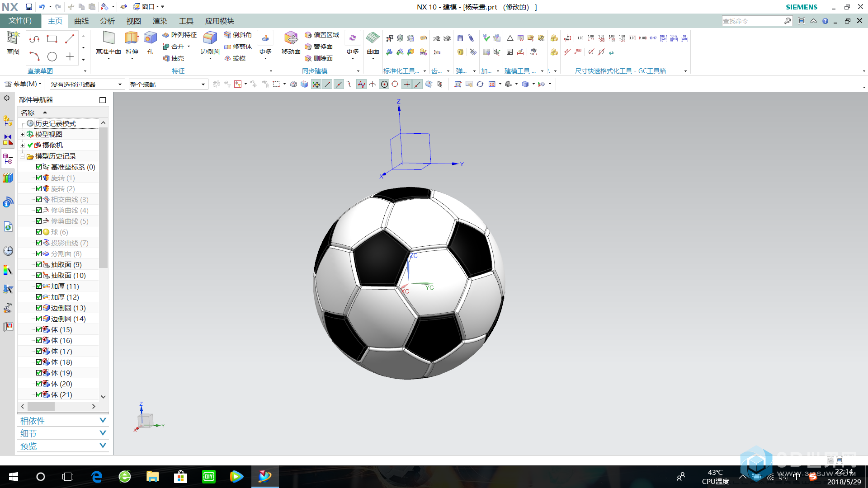Click the navigator vertical scrollbar down arrow
Screen dimensions: 868x488
click(103, 397)
